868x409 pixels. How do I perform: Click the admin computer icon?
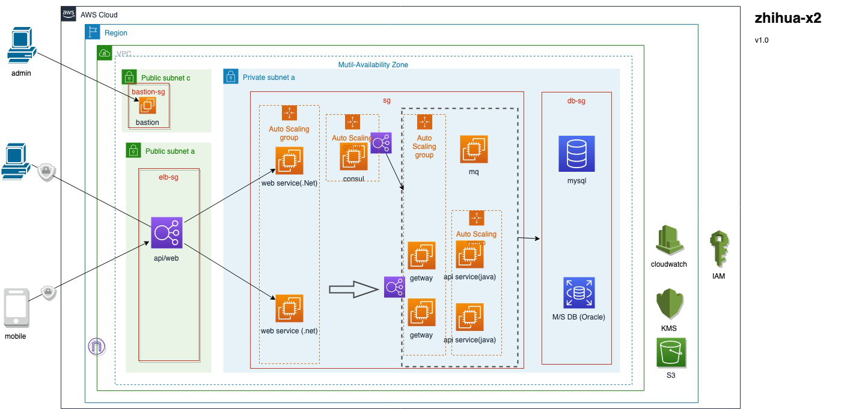pyautogui.click(x=21, y=46)
